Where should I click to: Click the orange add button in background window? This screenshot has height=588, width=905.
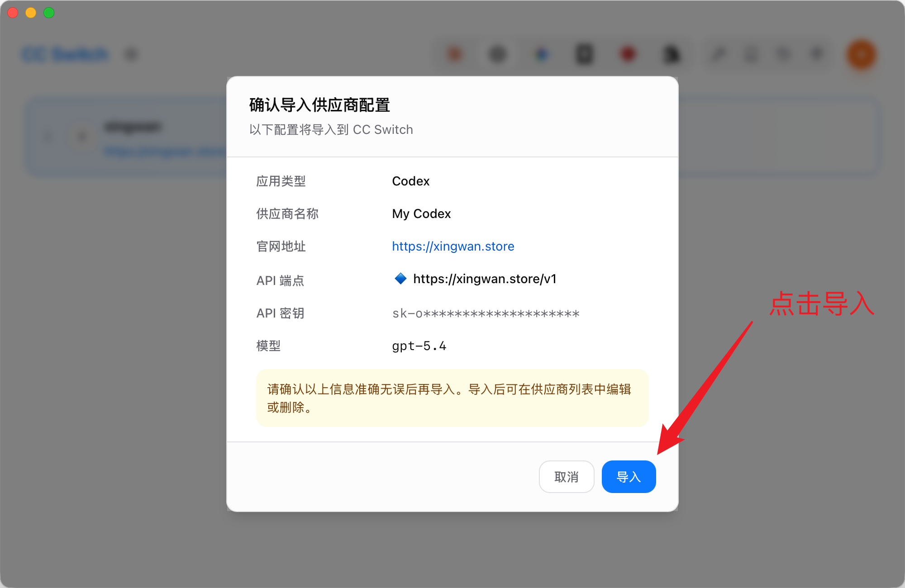862,54
